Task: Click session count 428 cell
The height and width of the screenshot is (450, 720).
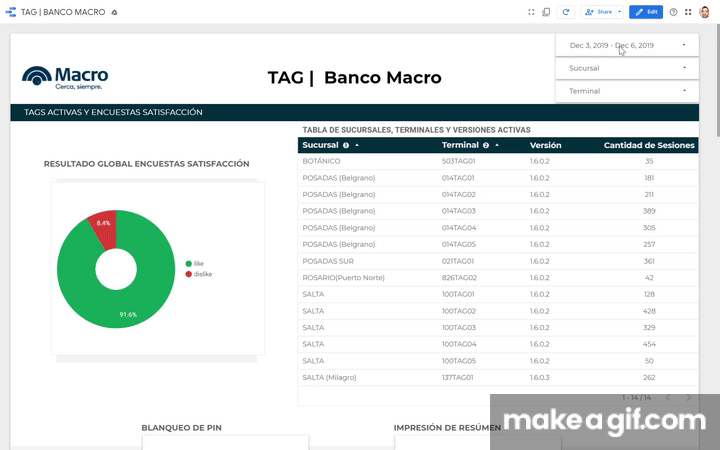Action: [649, 311]
